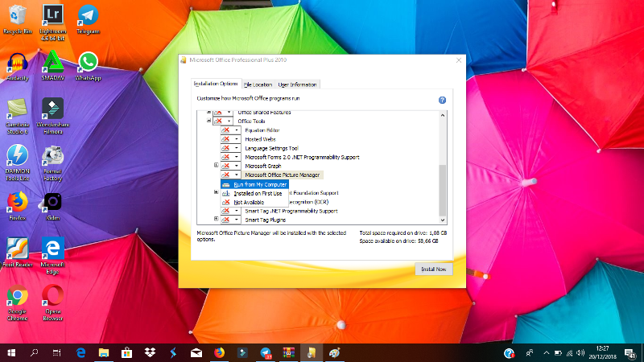The width and height of the screenshot is (644, 362).
Task: Open the Audacity desktop shortcut
Action: pos(17,66)
